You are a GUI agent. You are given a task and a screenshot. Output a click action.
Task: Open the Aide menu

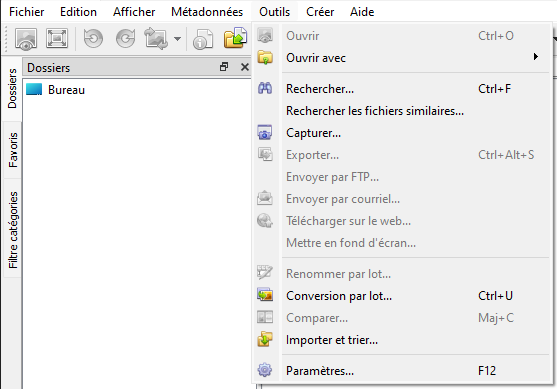[362, 12]
